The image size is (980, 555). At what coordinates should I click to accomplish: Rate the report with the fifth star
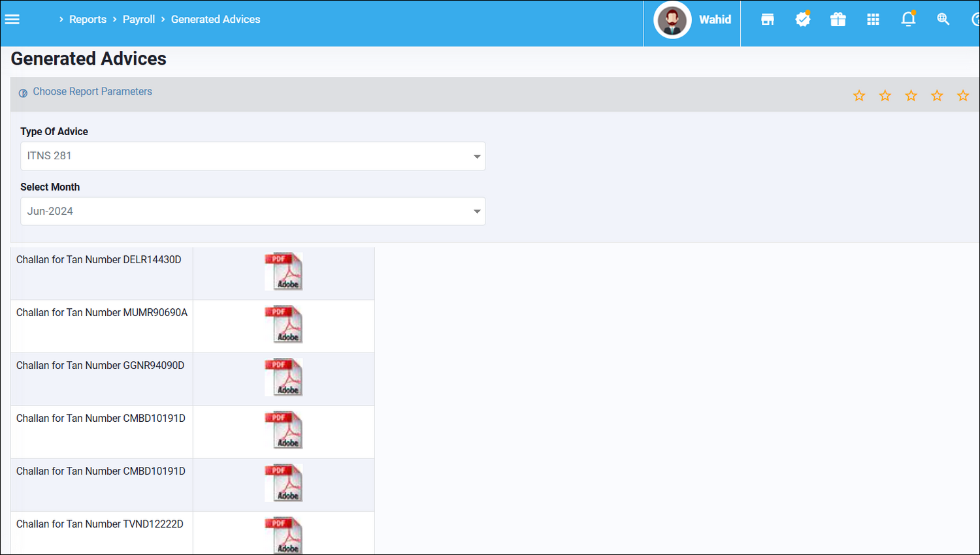point(963,96)
